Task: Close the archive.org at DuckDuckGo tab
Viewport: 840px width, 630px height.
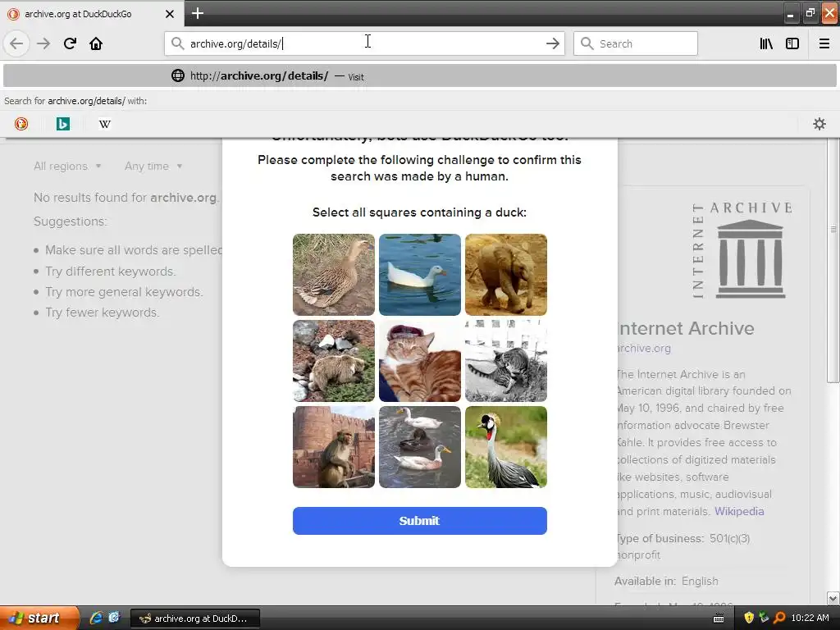Action: point(169,14)
